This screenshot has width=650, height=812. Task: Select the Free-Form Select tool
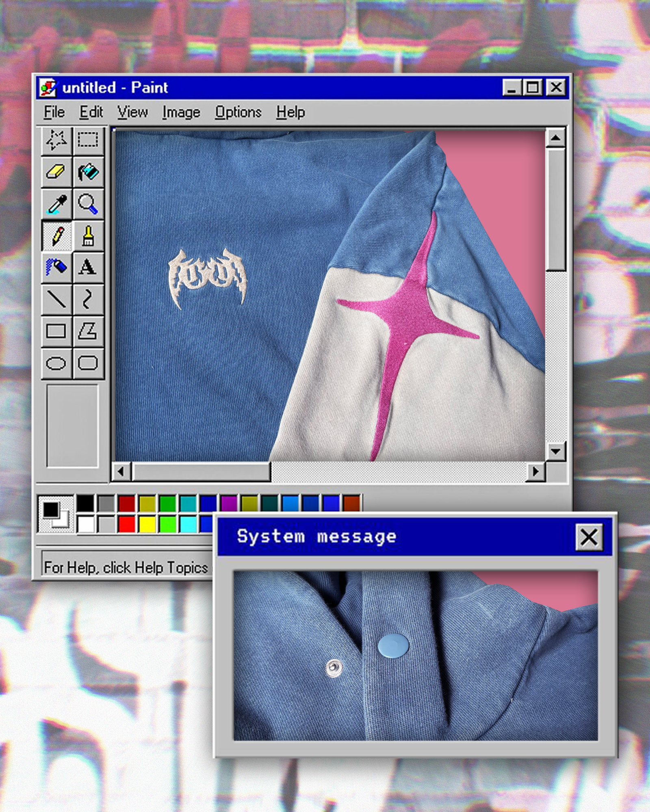pyautogui.click(x=57, y=140)
